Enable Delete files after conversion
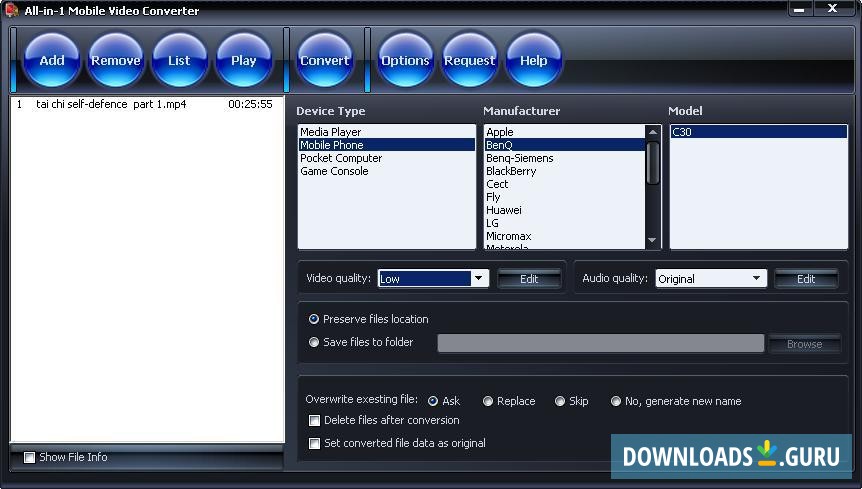Screen dimensions: 862x489 (314, 420)
